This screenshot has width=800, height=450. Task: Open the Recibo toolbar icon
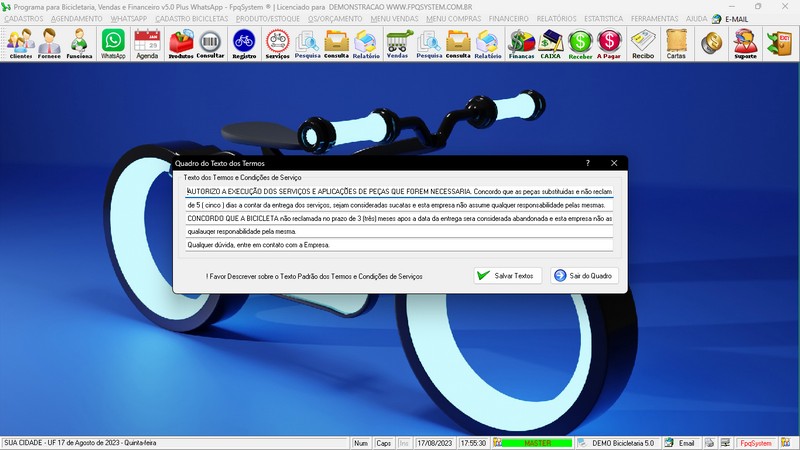(x=643, y=43)
